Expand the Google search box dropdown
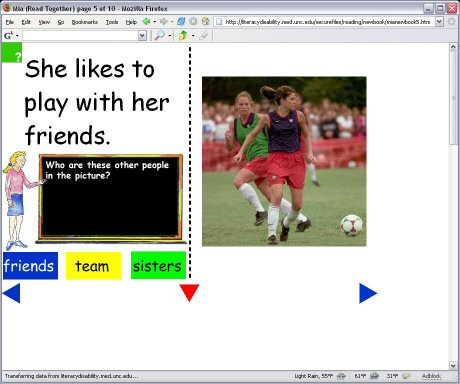The width and height of the screenshot is (460, 384). (142, 36)
